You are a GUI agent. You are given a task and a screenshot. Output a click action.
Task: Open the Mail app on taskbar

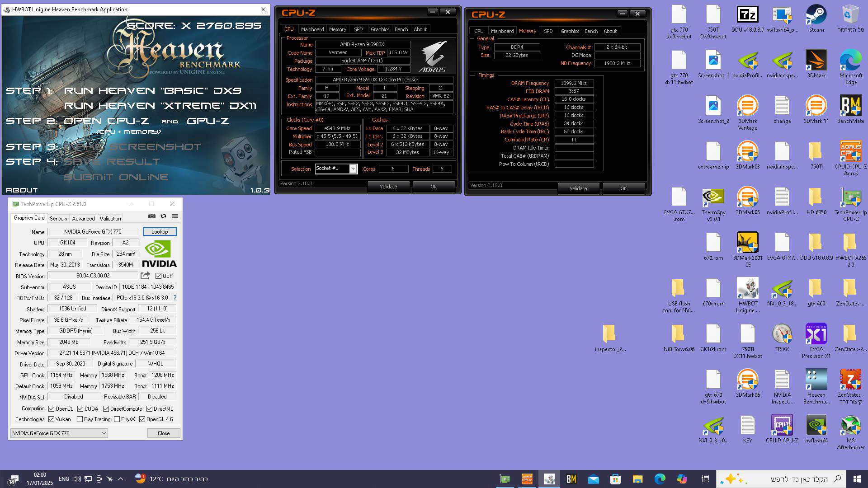click(x=593, y=479)
